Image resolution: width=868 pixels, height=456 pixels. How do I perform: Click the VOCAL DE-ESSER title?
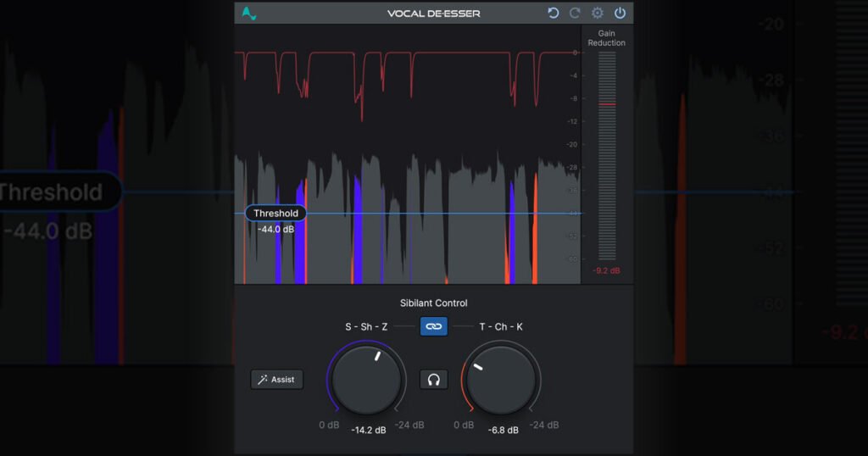pos(433,14)
